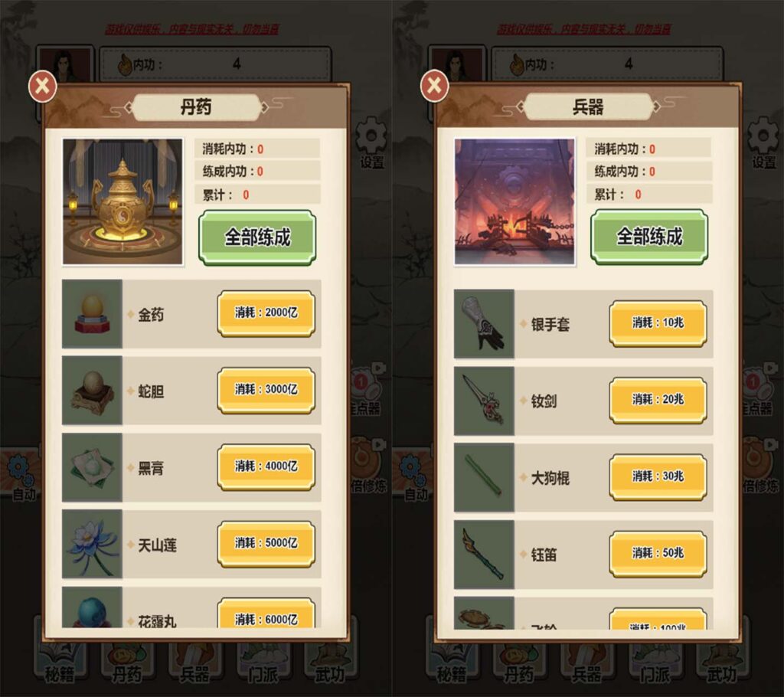
Task: Open the golden alchemy furnace thumbnail
Action: point(122,201)
